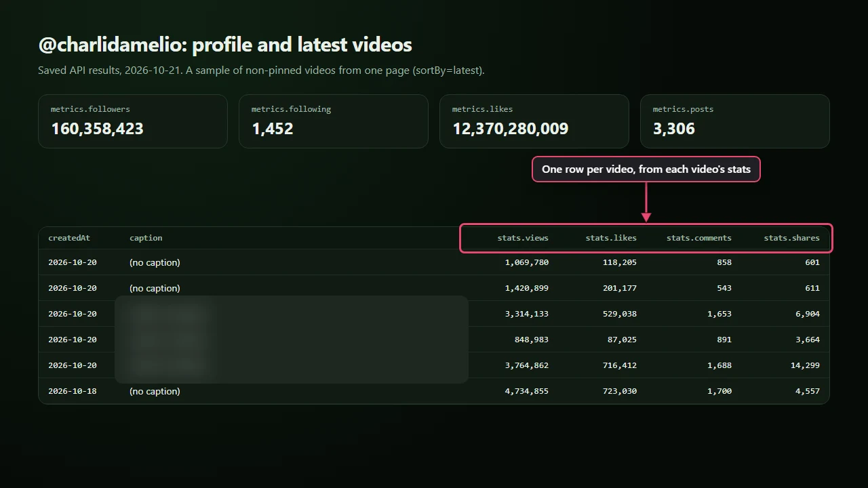Click the date in the 848,983 views row
This screenshot has width=868, height=488.
[x=73, y=340]
